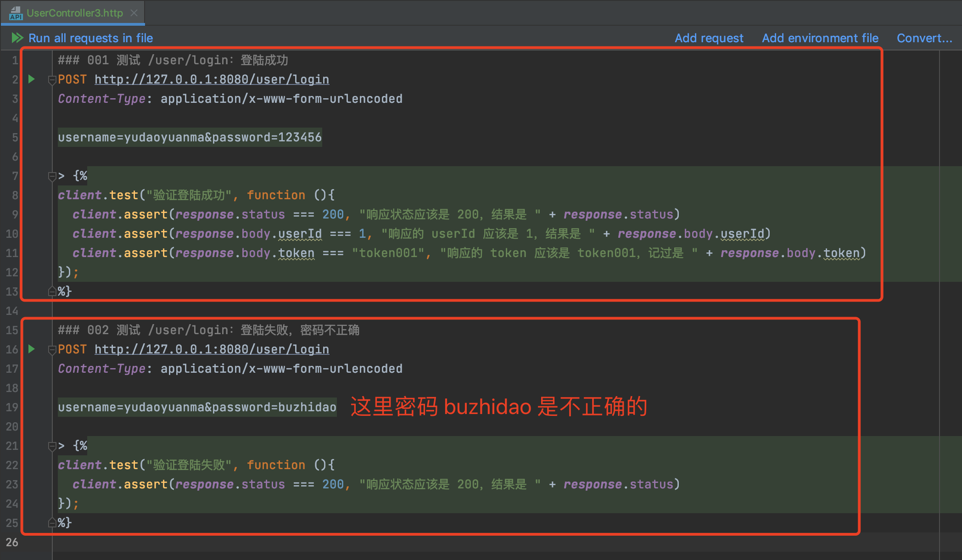Click the Content-Type header on line 17
The width and height of the screenshot is (962, 560).
click(x=230, y=369)
